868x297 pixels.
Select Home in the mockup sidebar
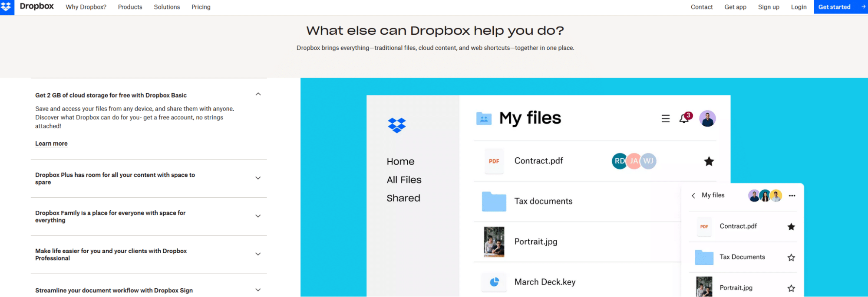pos(400,162)
